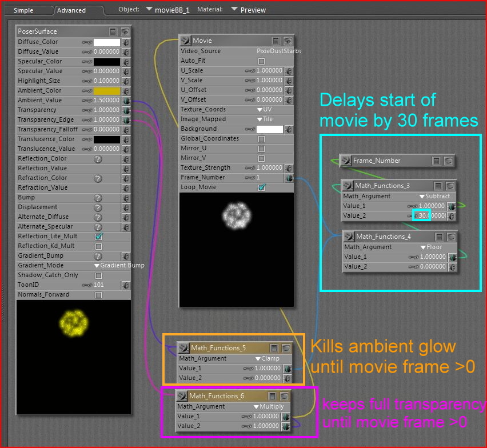
Task: Edit Ambient_Value 1.500000 field
Action: pyautogui.click(x=106, y=100)
